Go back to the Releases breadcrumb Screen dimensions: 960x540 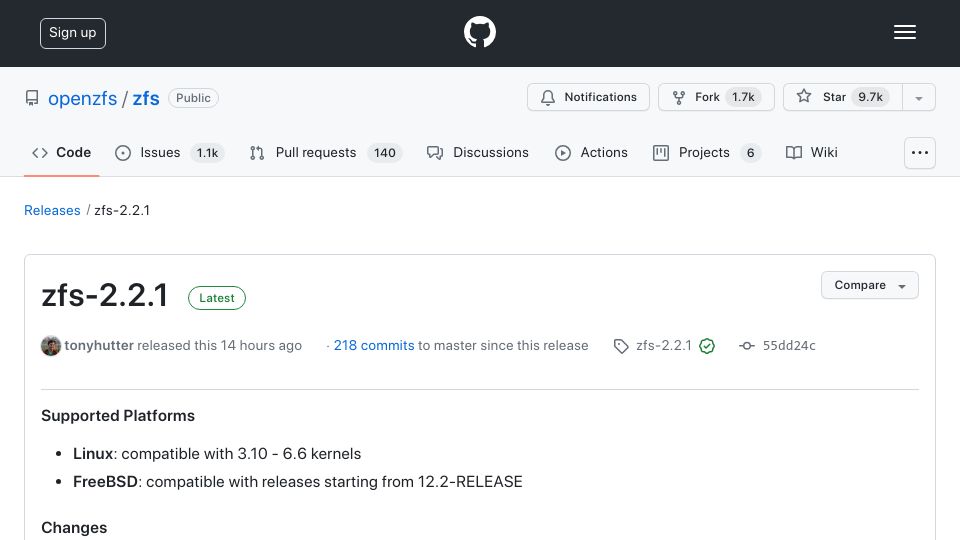(x=52, y=211)
